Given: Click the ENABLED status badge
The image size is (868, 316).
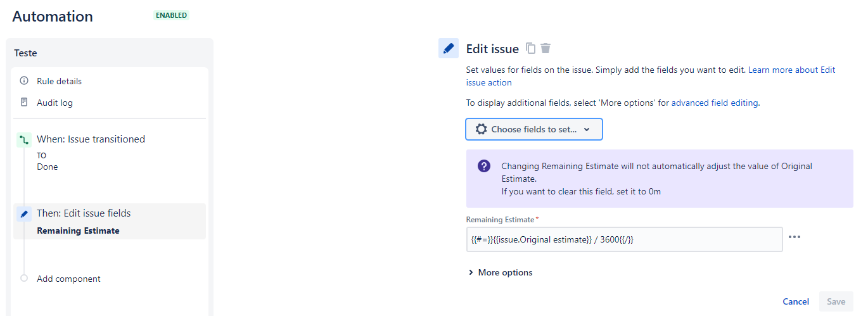Looking at the screenshot, I should click(x=172, y=15).
